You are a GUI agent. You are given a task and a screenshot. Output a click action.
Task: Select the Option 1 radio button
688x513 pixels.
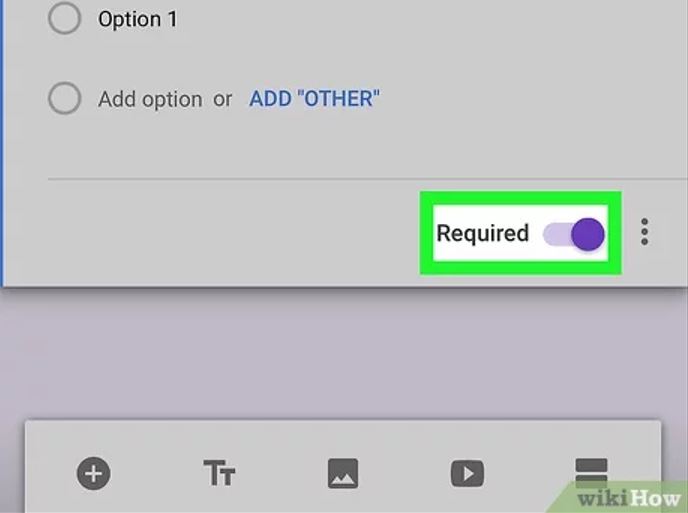[65, 19]
